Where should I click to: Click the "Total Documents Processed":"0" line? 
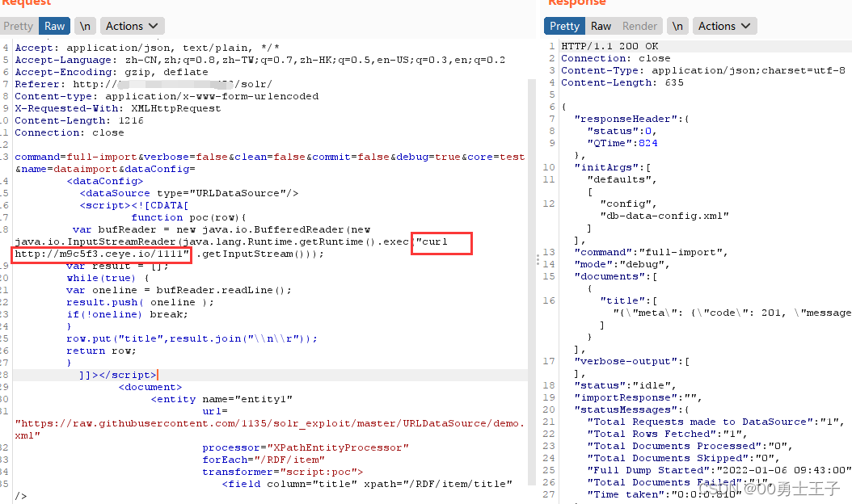point(690,447)
